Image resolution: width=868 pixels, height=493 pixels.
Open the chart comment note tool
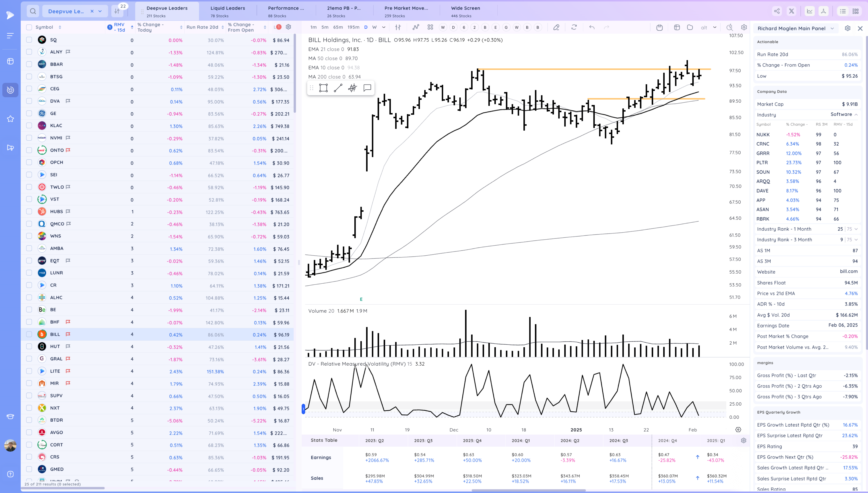[367, 88]
